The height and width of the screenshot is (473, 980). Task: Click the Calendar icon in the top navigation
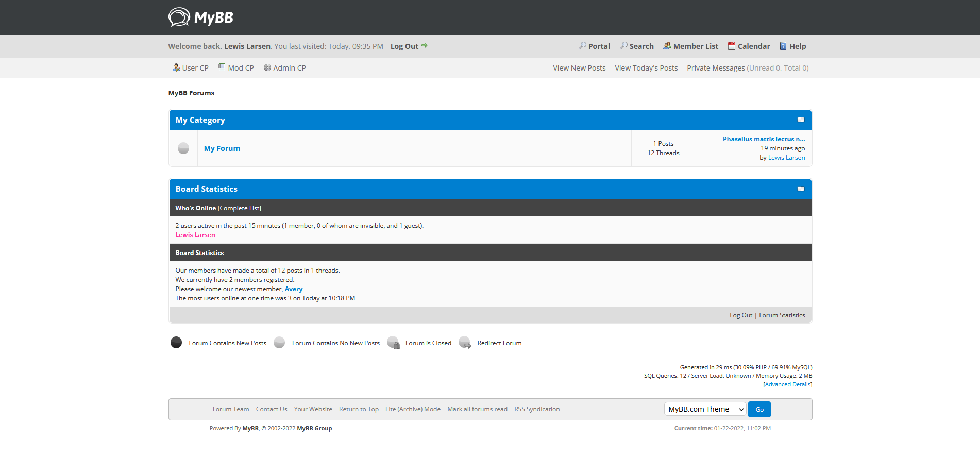[731, 46]
